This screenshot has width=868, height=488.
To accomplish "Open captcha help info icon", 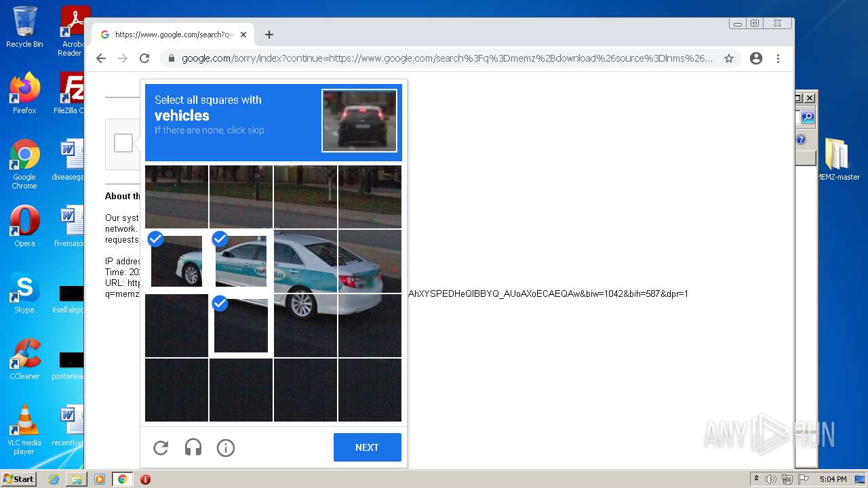I will [x=226, y=447].
